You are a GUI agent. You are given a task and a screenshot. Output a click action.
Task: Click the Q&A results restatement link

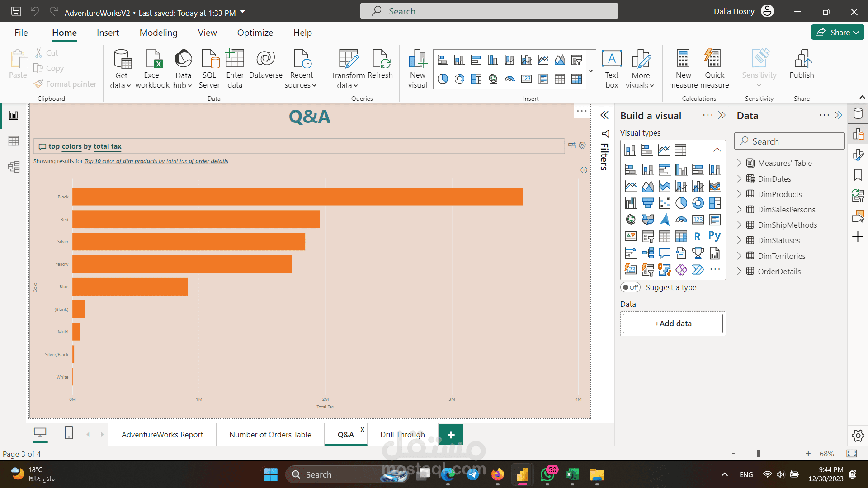[156, 161]
